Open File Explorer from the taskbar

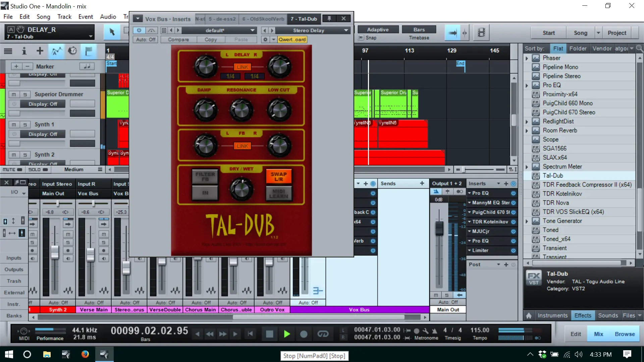coord(47,354)
